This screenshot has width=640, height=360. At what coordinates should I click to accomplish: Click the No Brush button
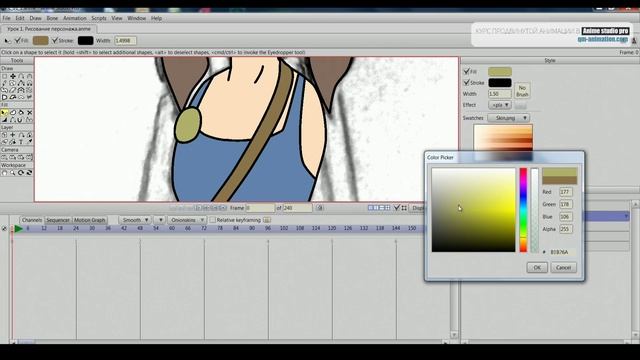(x=522, y=91)
